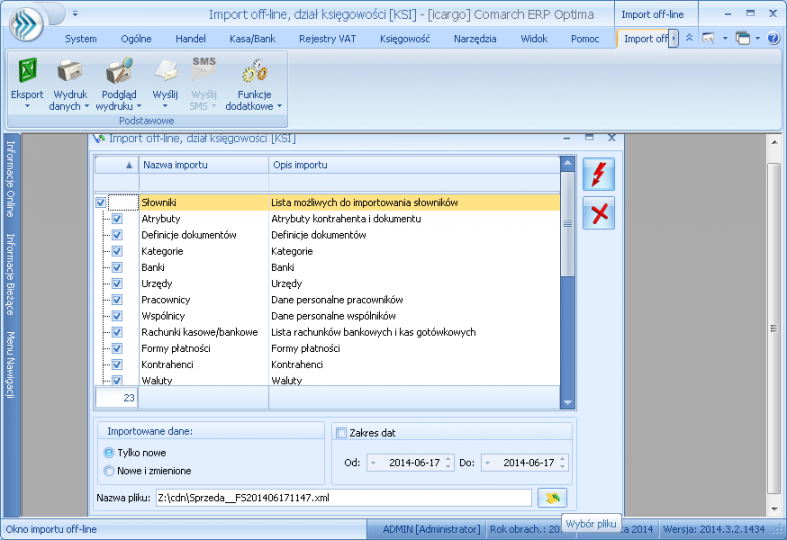Click the Eksport icon in the ribbon
The height and width of the screenshot is (540, 787).
click(27, 72)
